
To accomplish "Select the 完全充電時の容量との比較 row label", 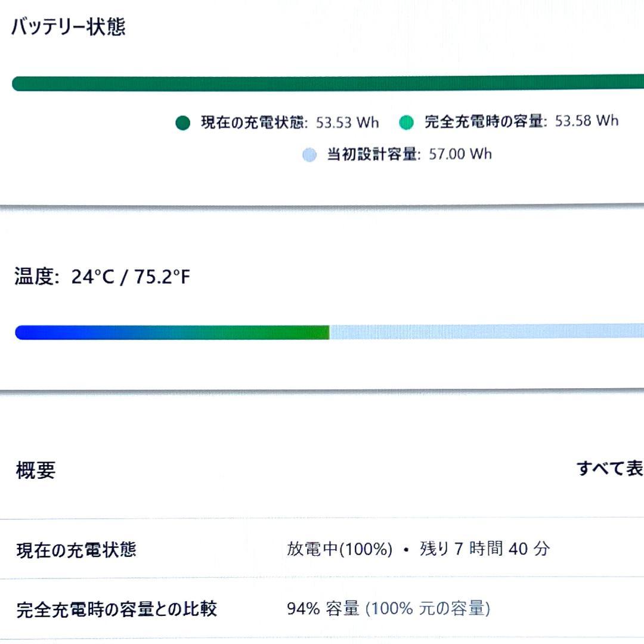I will click(x=116, y=609).
